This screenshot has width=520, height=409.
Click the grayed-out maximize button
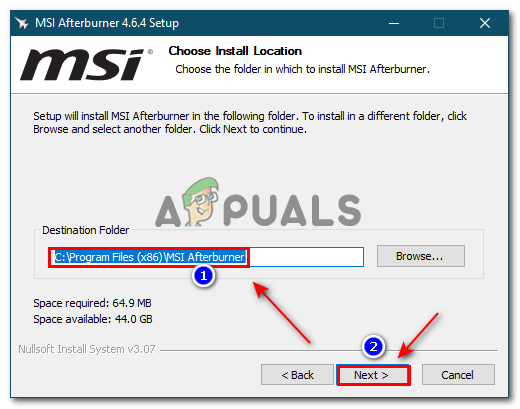tap(439, 23)
